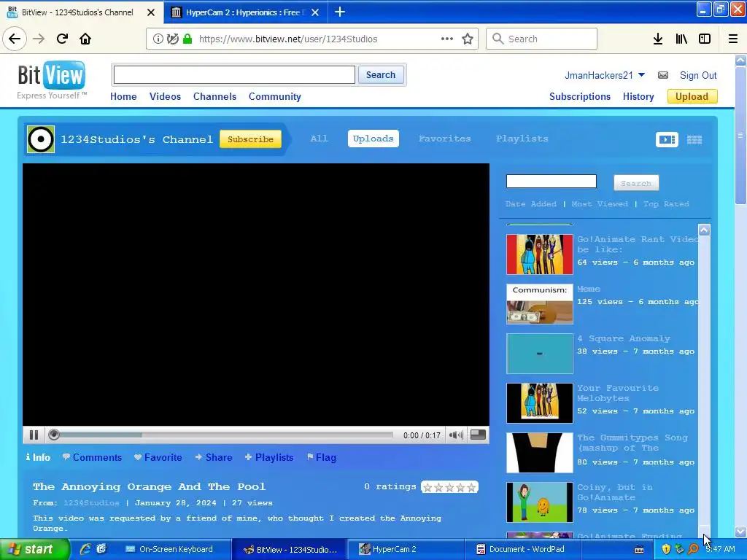Open a new browser tab with plus icon

pyautogui.click(x=340, y=12)
